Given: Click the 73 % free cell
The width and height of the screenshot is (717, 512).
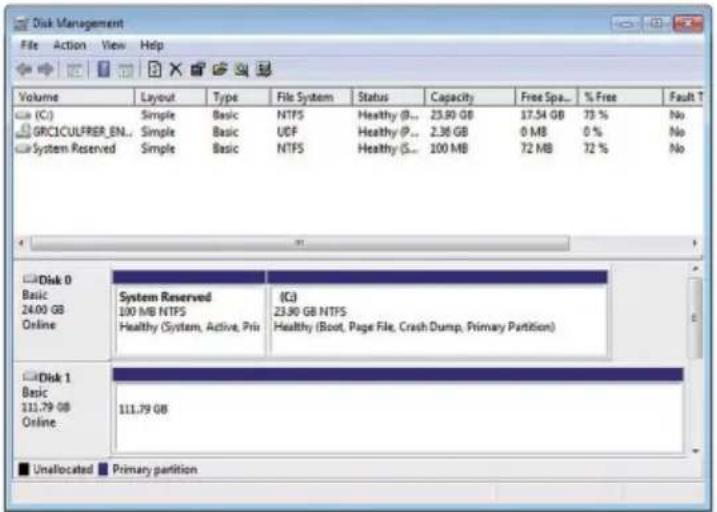Looking at the screenshot, I should click(x=595, y=115).
